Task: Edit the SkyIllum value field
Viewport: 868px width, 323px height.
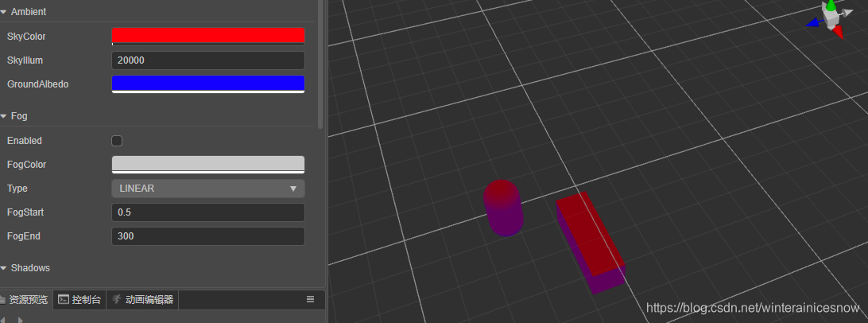Action: (208, 60)
